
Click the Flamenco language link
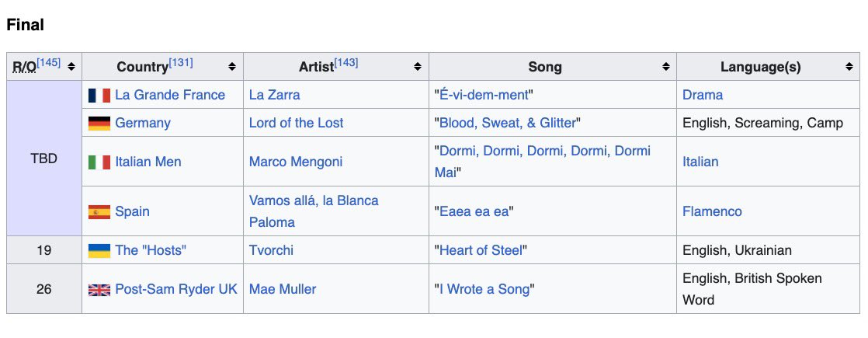712,211
